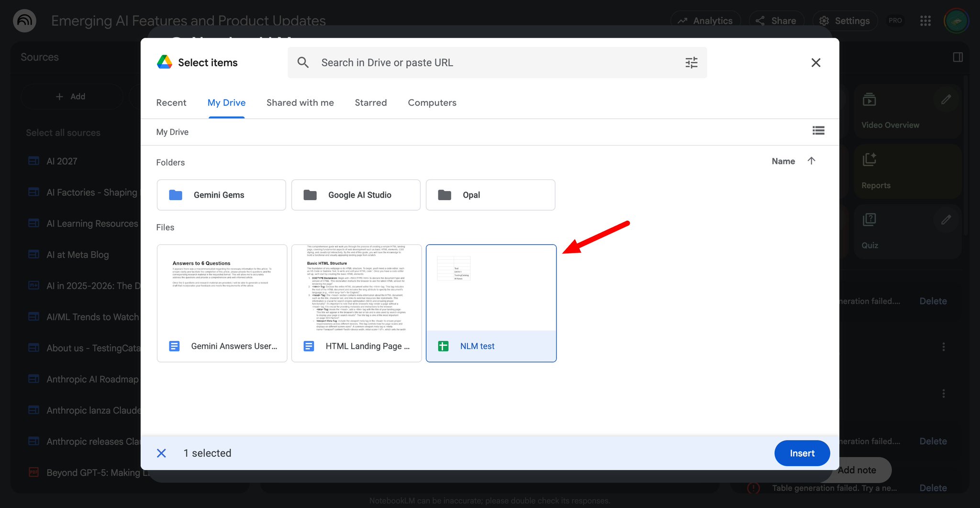This screenshot has width=980, height=508.
Task: Open the Shared with me tab
Action: (300, 102)
